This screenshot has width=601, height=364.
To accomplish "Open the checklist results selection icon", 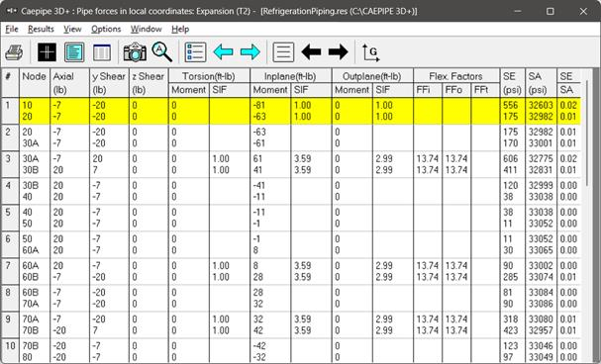I will [195, 52].
